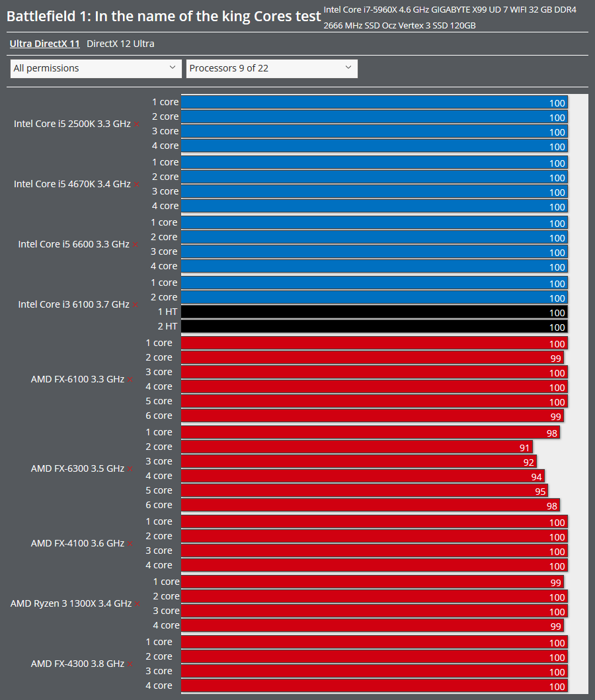
Task: Remove Intel Core i5 2500K via red X
Action: point(136,124)
